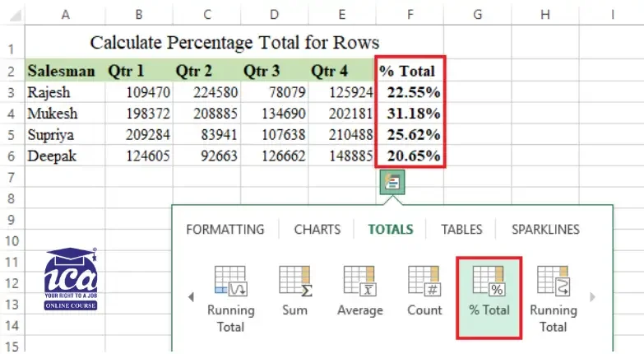Select the 'Qtr 4' header cell
This screenshot has height=354, width=644.
click(341, 71)
